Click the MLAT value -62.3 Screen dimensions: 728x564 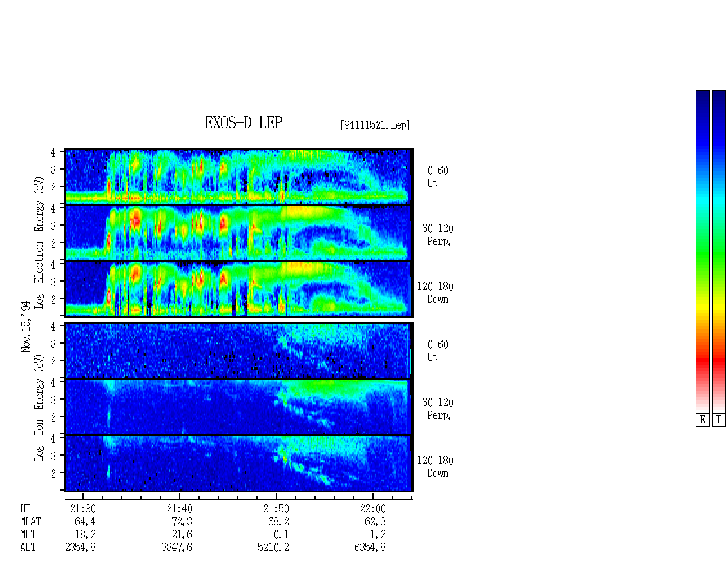[x=372, y=521]
